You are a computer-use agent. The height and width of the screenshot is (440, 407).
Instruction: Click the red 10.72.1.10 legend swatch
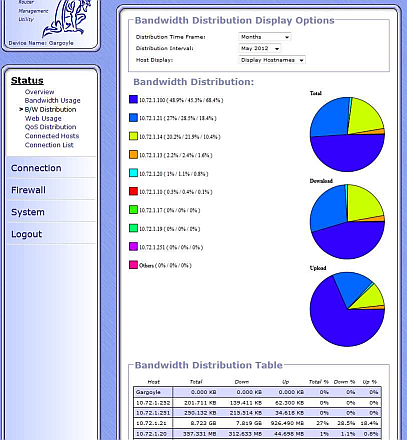tap(133, 191)
